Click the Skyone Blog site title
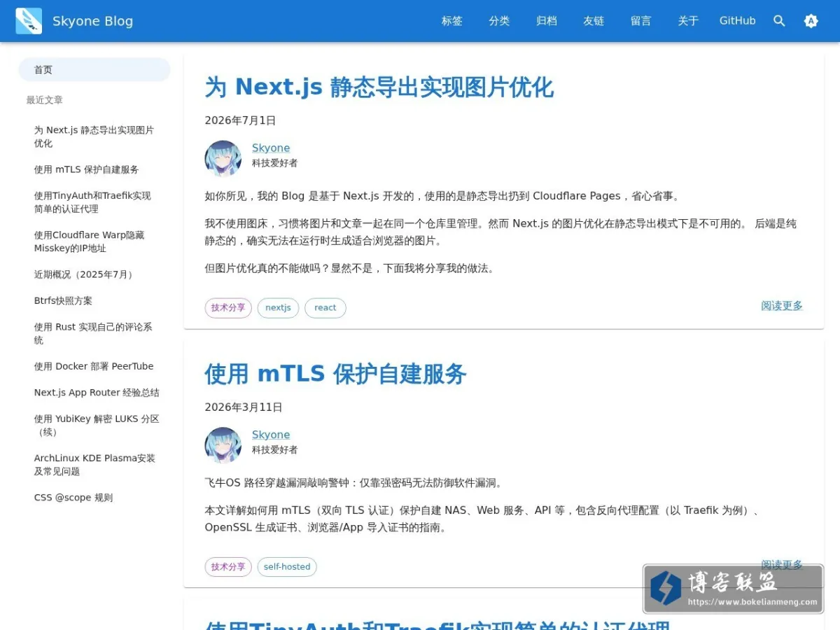 tap(93, 21)
